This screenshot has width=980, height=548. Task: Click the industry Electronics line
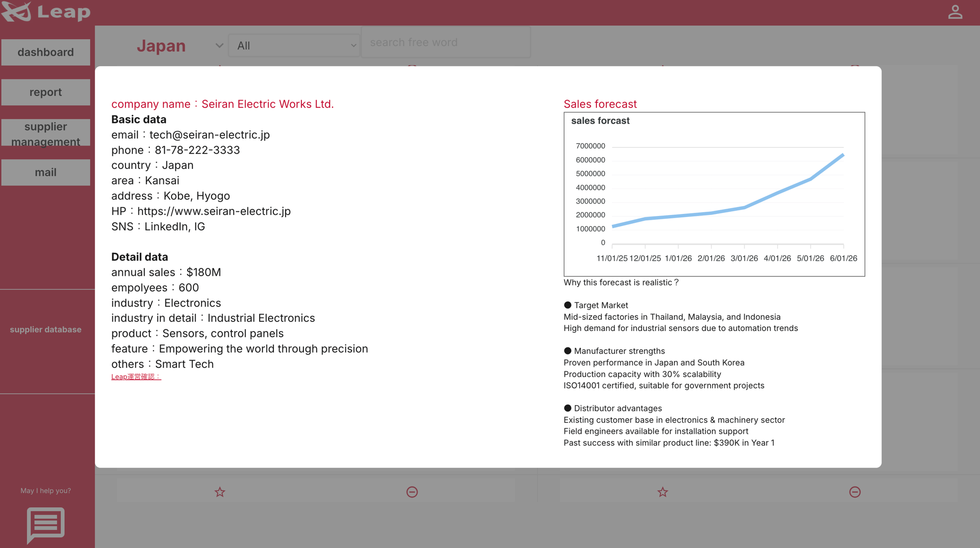pyautogui.click(x=166, y=303)
